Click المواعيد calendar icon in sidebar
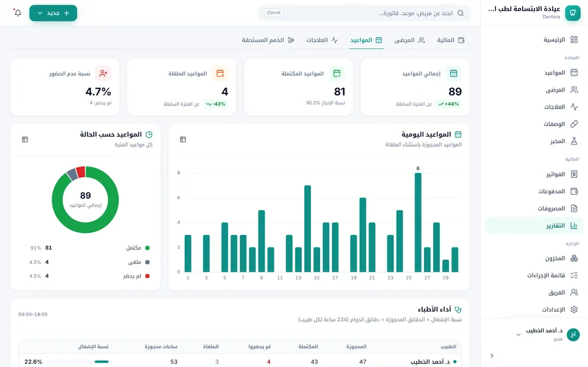This screenshot has width=588, height=367. coord(574,72)
